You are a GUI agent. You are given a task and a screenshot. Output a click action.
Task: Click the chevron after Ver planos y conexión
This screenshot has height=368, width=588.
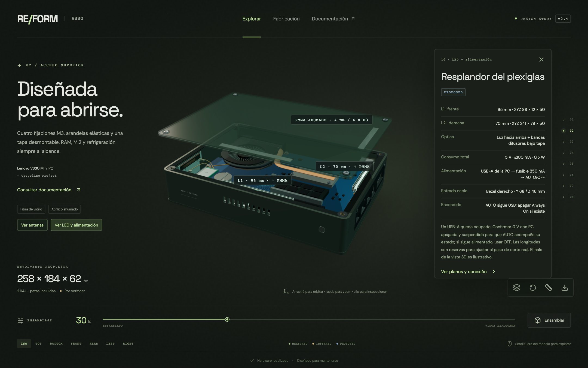tap(494, 272)
